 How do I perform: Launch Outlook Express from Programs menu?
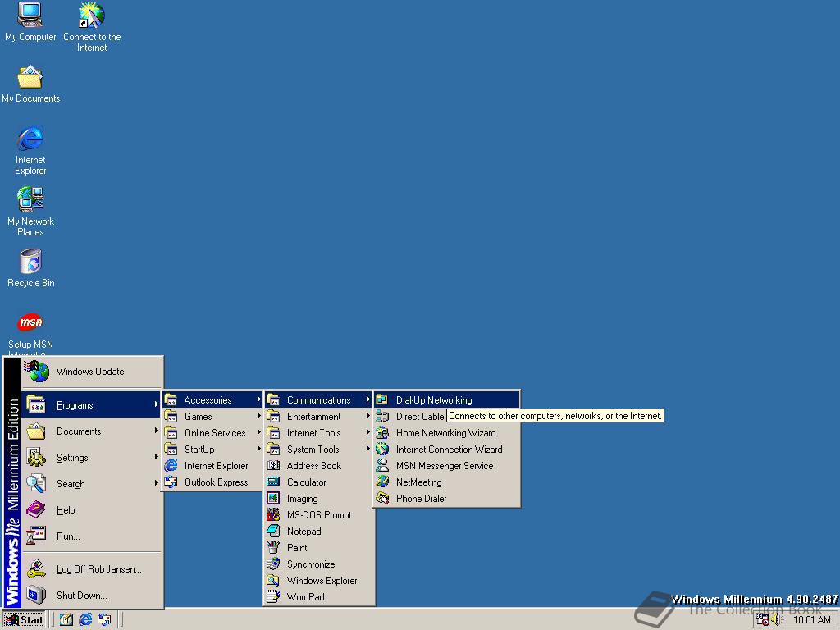(212, 482)
